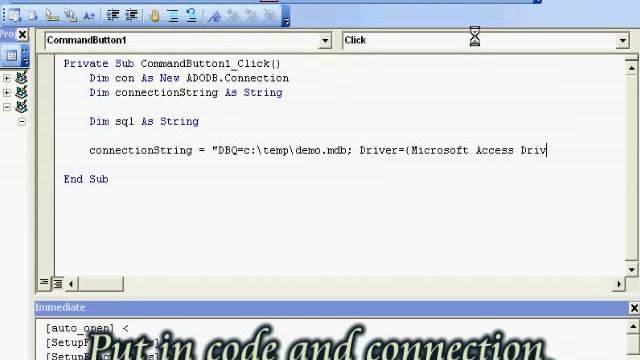Screen dimensions: 640x360
Task: Click the Previous Bookmark toolbar icon
Action: (x=251, y=16)
